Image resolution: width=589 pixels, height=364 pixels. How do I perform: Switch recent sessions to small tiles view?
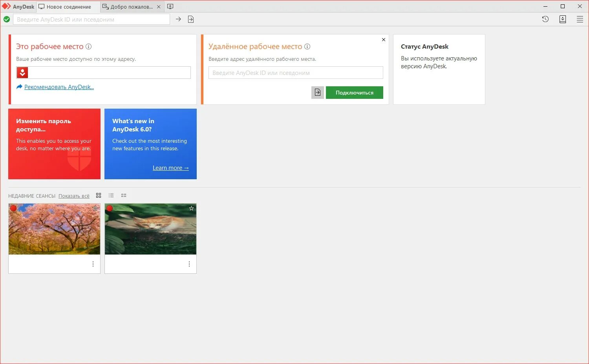[x=124, y=195]
